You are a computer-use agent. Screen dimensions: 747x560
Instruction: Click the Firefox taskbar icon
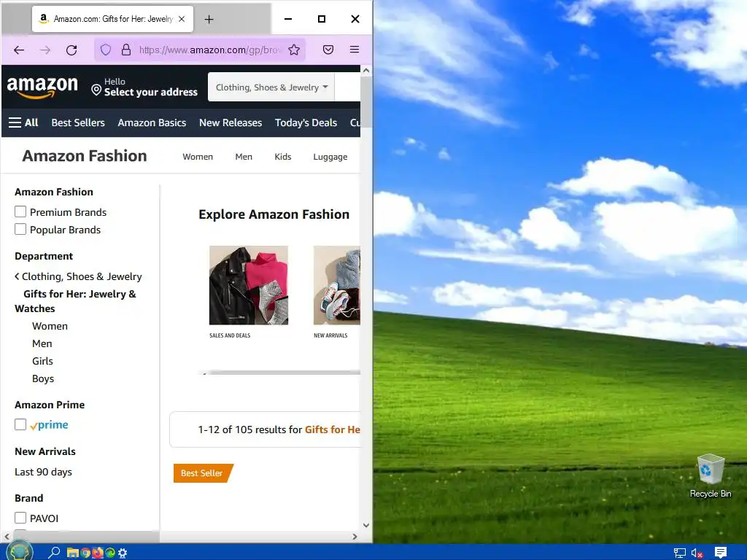pos(98,553)
